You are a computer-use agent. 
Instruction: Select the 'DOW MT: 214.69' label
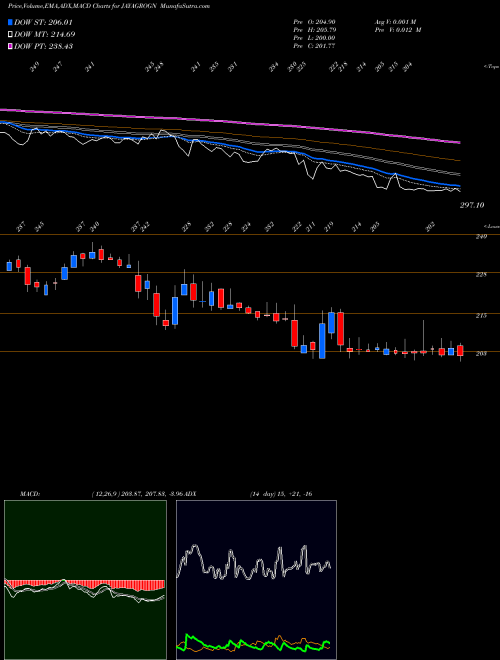(45, 34)
